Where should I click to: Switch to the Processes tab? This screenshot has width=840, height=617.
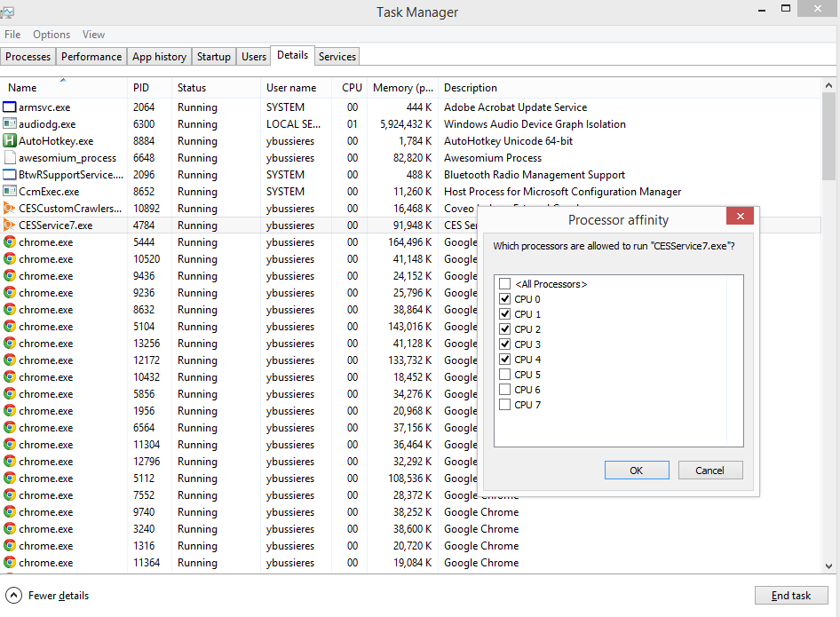[28, 56]
